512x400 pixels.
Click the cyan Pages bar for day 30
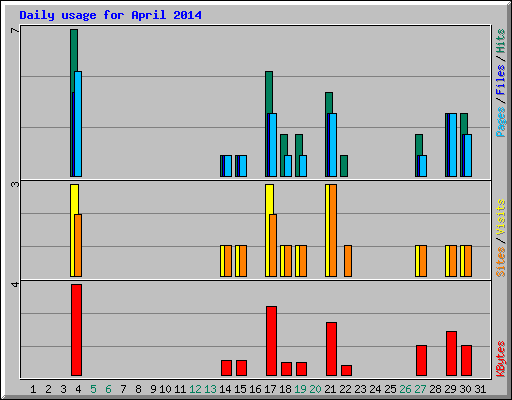pyautogui.click(x=468, y=155)
